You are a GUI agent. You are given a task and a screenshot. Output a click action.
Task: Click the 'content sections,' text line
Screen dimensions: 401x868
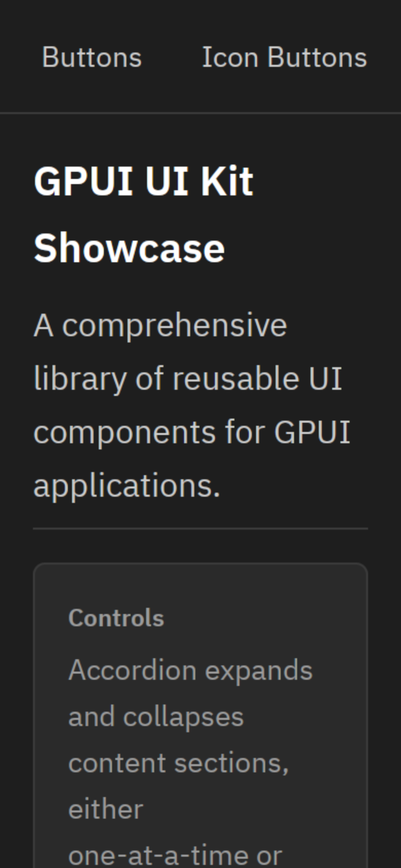click(x=178, y=763)
